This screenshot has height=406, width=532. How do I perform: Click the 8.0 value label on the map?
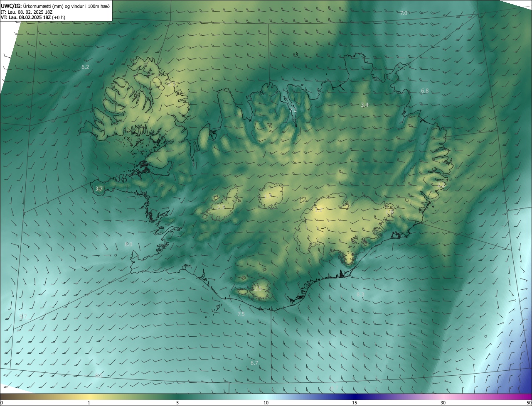click(x=128, y=245)
